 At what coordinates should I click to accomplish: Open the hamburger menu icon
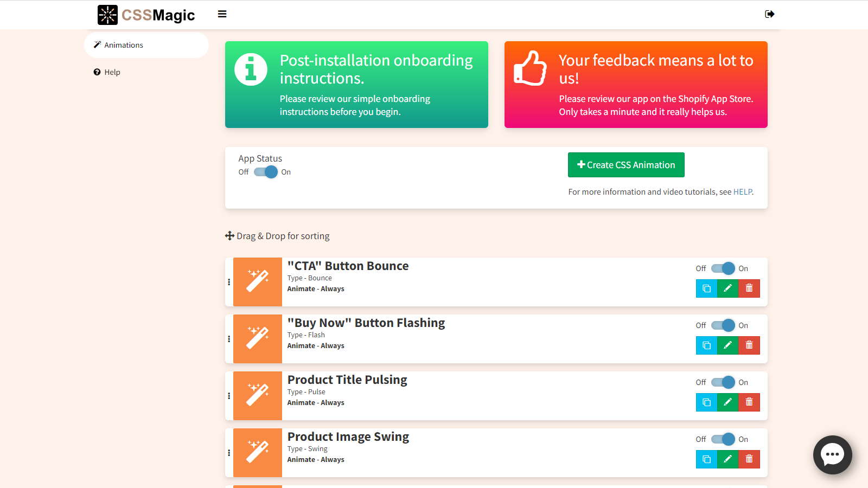[x=222, y=14]
